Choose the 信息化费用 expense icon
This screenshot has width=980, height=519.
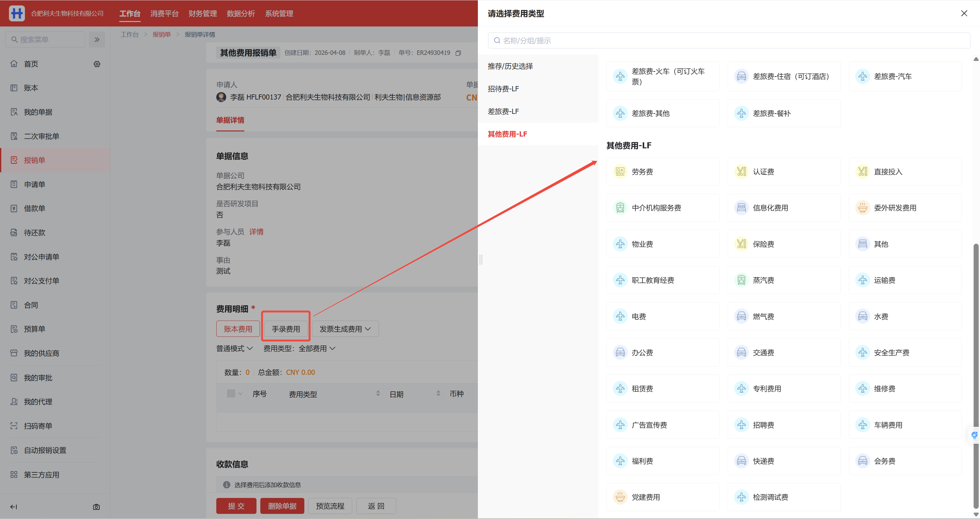[x=741, y=208]
